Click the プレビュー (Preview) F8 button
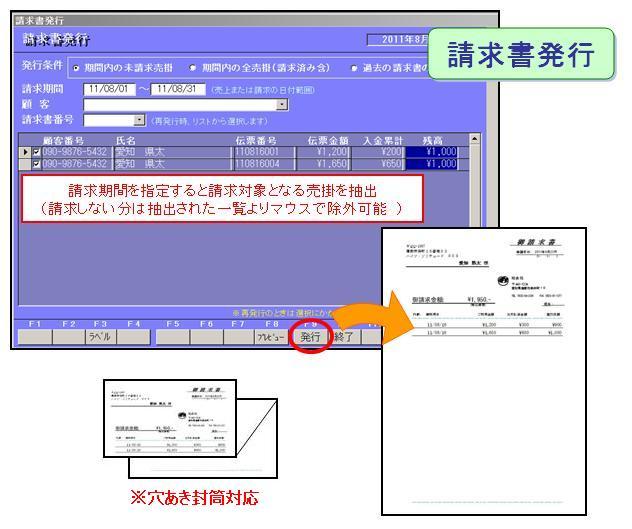Viewport: 632px width, 529px height. pyautogui.click(x=267, y=337)
